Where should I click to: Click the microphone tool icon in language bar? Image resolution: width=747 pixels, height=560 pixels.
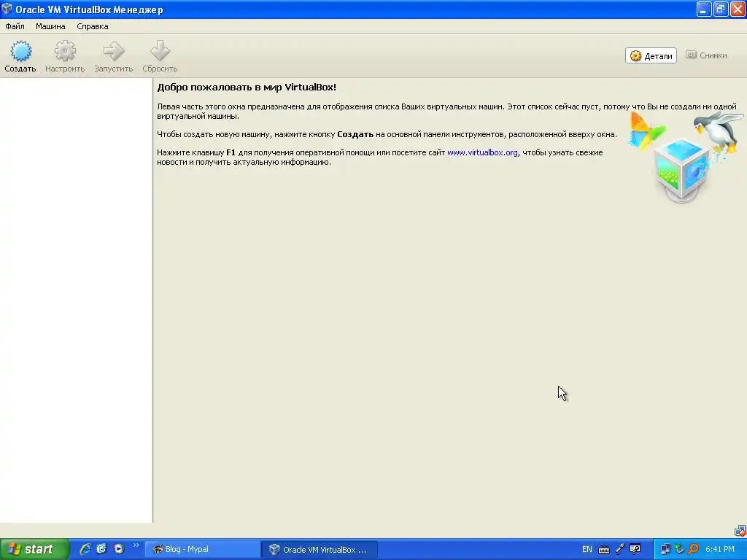620,549
